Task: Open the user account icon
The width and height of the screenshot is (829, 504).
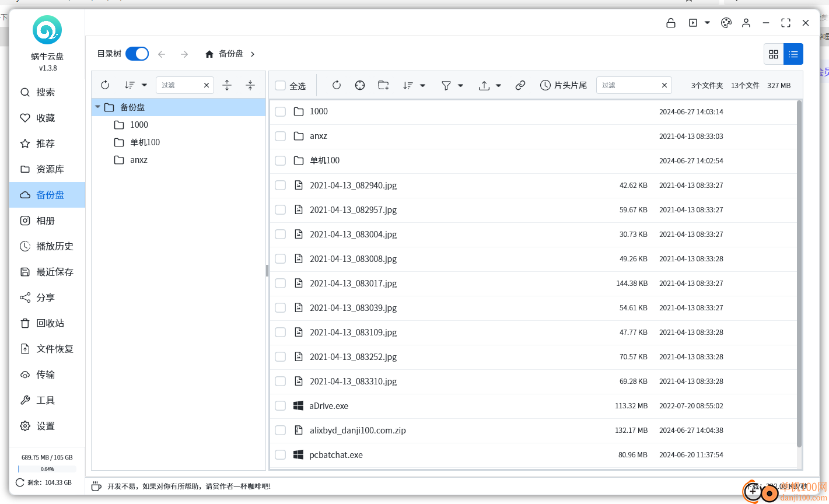Action: pos(746,23)
